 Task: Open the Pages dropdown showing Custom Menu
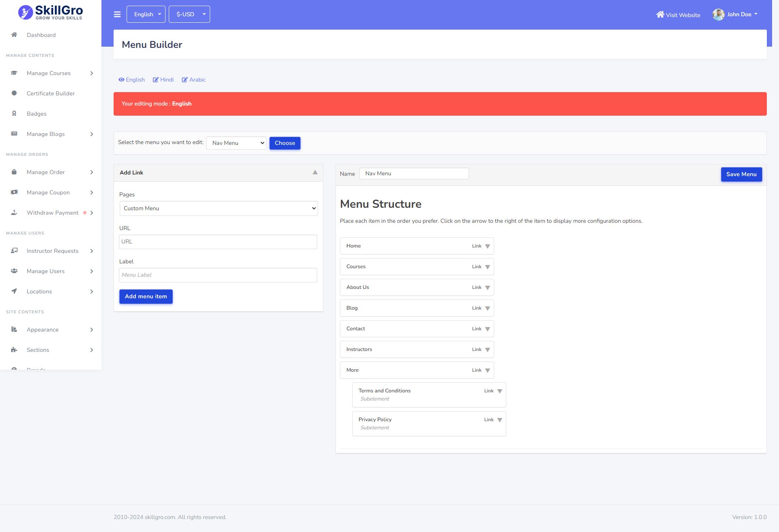point(218,208)
